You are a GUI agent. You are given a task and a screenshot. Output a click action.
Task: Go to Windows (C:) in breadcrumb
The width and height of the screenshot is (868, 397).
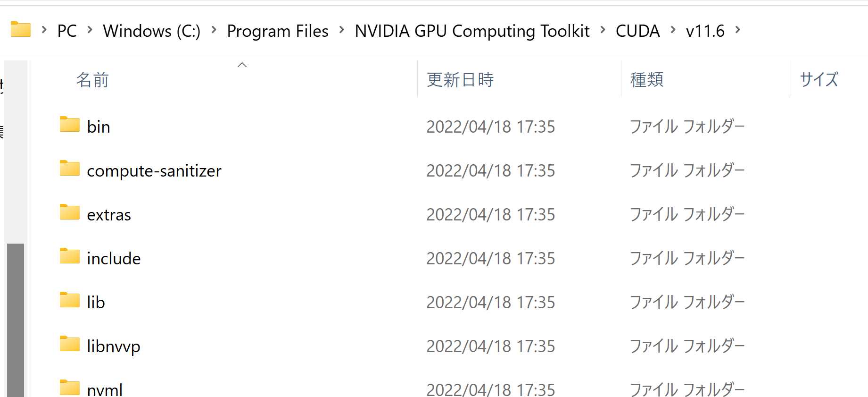coord(151,31)
